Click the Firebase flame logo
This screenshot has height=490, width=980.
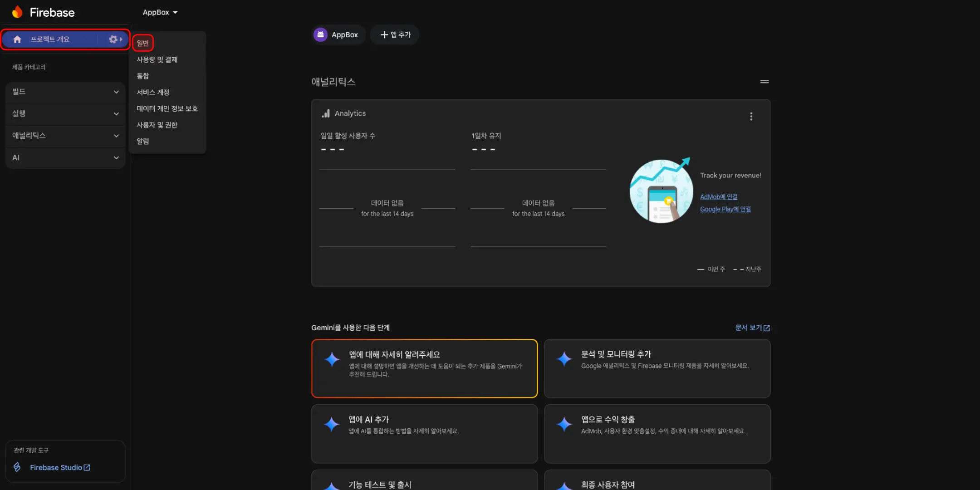17,12
